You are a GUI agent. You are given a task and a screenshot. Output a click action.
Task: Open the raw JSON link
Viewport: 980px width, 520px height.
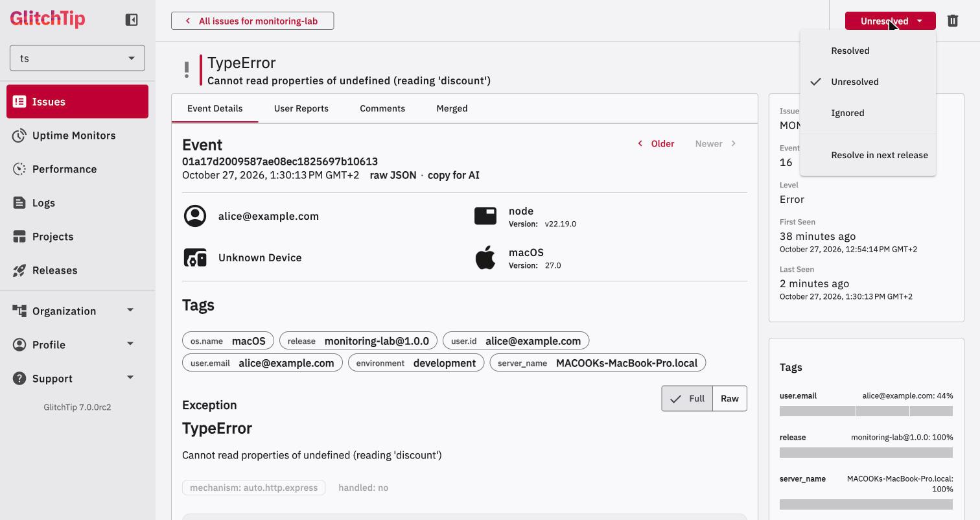pyautogui.click(x=393, y=175)
